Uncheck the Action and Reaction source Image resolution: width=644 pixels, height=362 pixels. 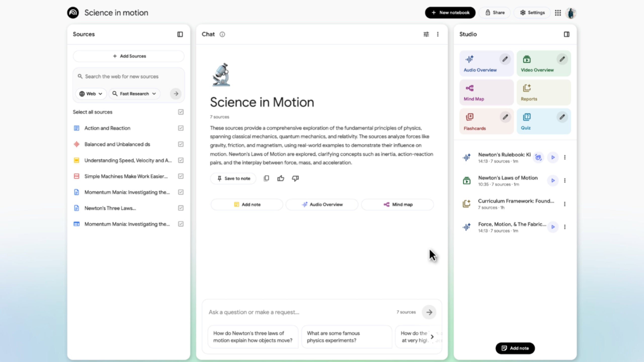pos(181,128)
